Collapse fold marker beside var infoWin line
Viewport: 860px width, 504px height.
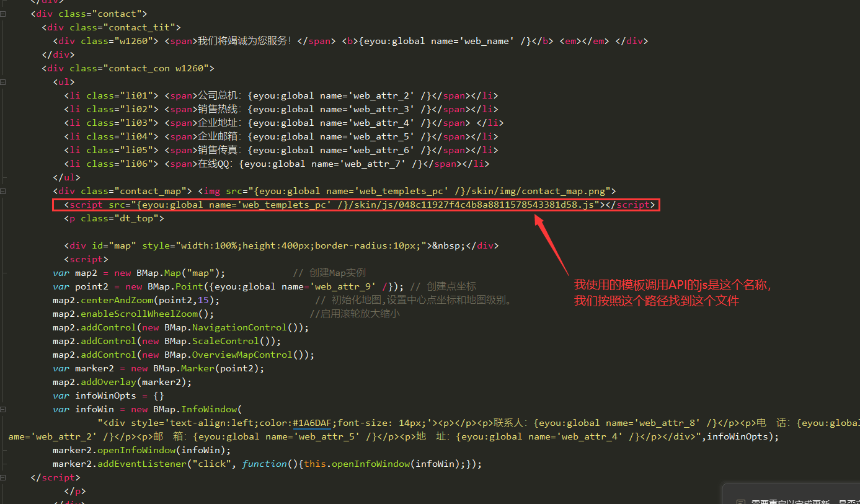pyautogui.click(x=4, y=409)
